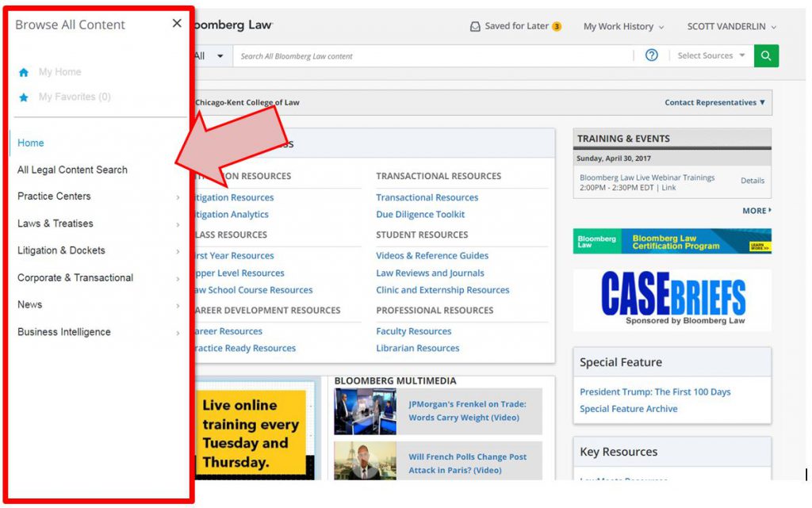Open President Trump: The First 100 Days
This screenshot has width=812, height=508.
point(655,392)
